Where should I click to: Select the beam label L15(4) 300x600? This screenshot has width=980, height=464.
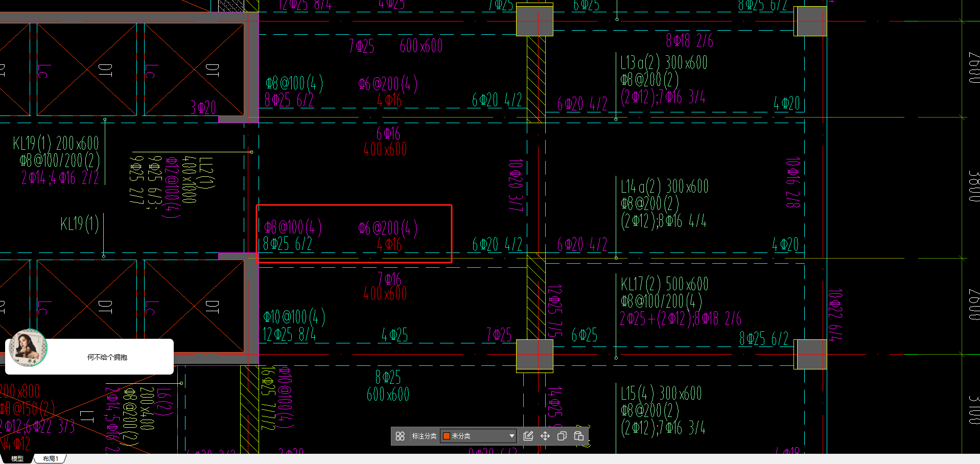[661, 393]
